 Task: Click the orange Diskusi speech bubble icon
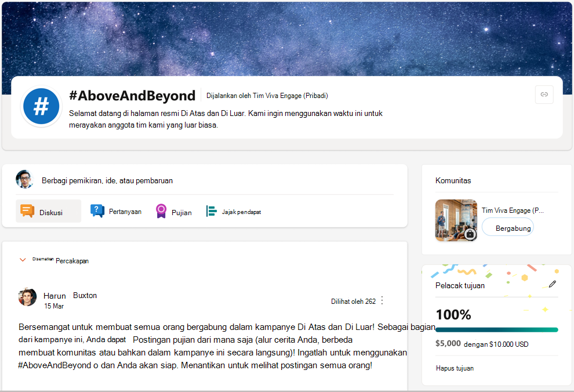pos(27,211)
